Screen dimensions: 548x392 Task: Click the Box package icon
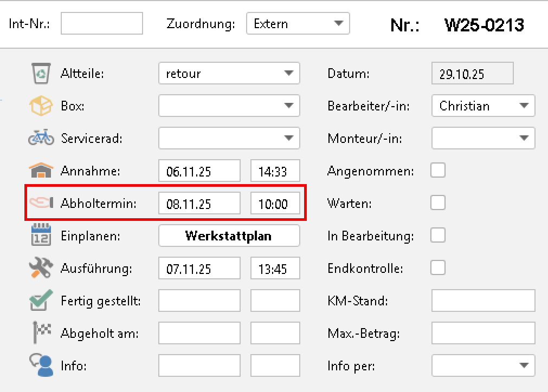(x=41, y=106)
